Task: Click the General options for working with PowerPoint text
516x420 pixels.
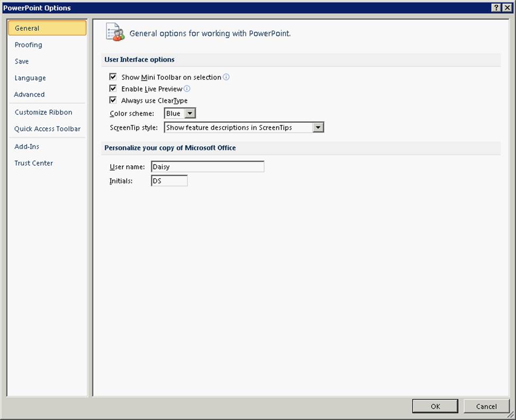Action: pos(210,33)
